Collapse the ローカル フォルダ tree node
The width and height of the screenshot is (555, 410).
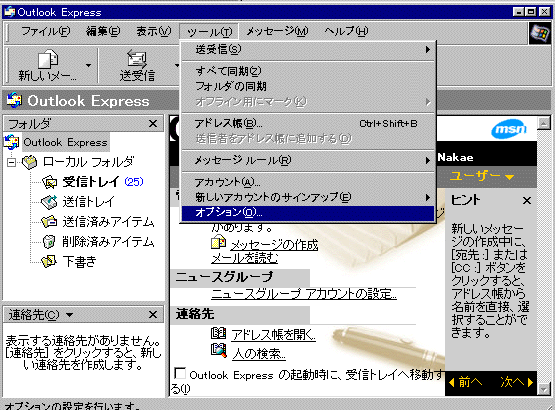pyautogui.click(x=12, y=163)
